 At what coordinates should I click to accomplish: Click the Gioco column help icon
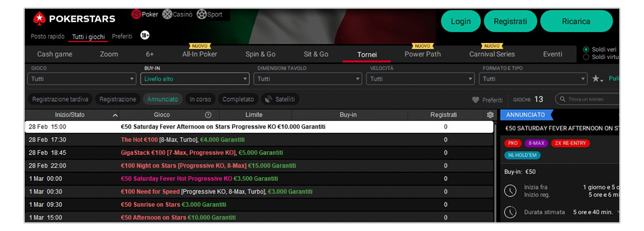(208, 115)
